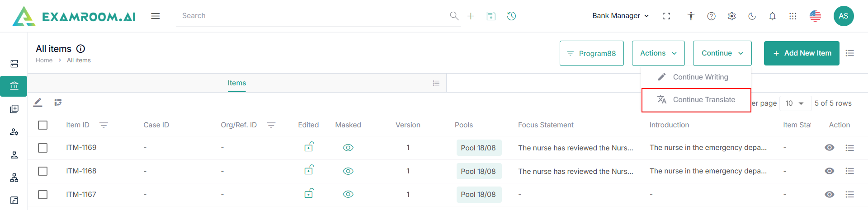Open the accessibility options icon

pyautogui.click(x=691, y=16)
